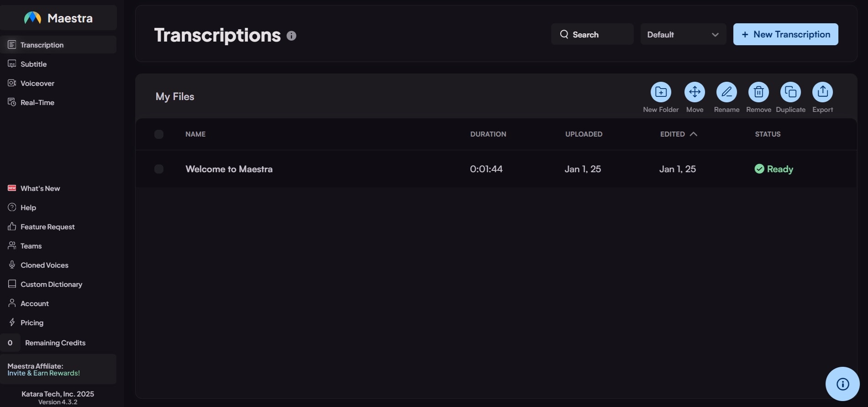The image size is (868, 407).
Task: Click the Move files icon
Action: (x=694, y=92)
